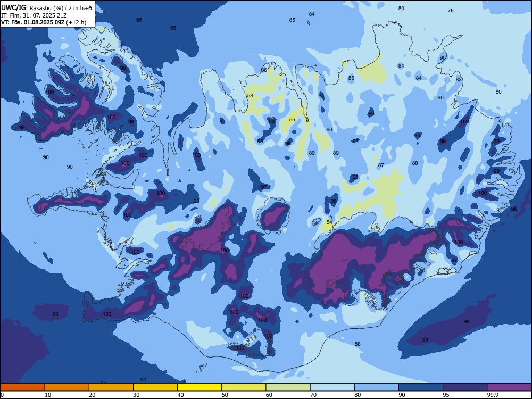The height and width of the screenshot is (399, 532).
Task: Click the amber 30–40 legend swatch
Action: (155, 387)
